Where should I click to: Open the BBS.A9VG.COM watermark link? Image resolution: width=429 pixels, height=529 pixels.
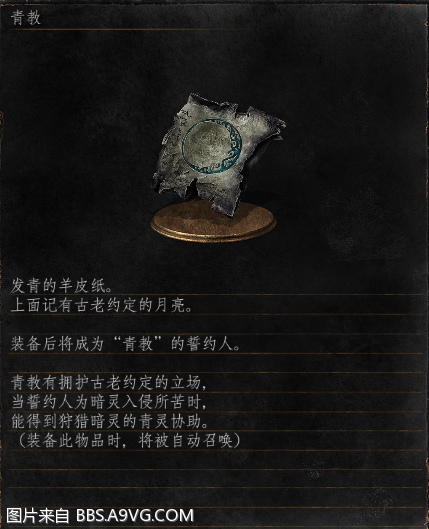(x=135, y=516)
